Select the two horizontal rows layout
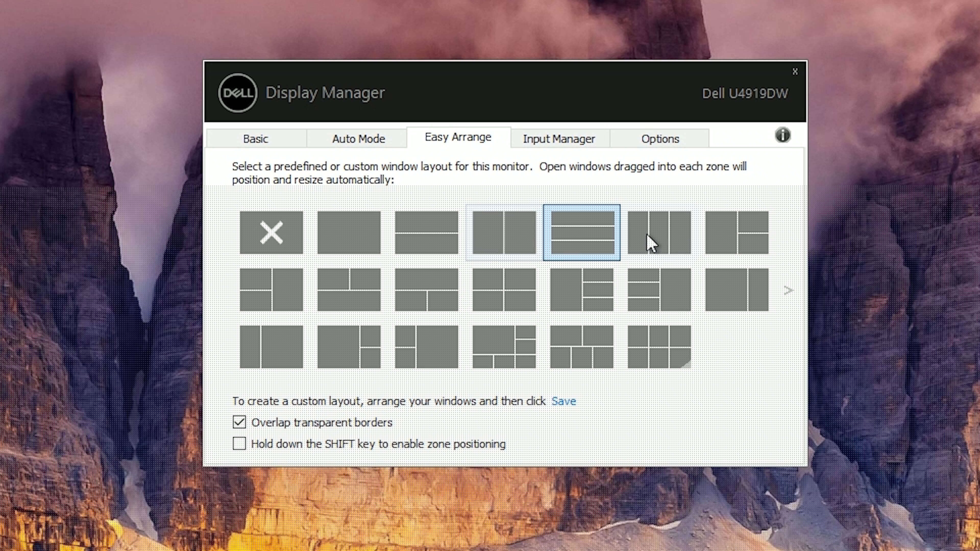Image resolution: width=980 pixels, height=551 pixels. pos(426,232)
